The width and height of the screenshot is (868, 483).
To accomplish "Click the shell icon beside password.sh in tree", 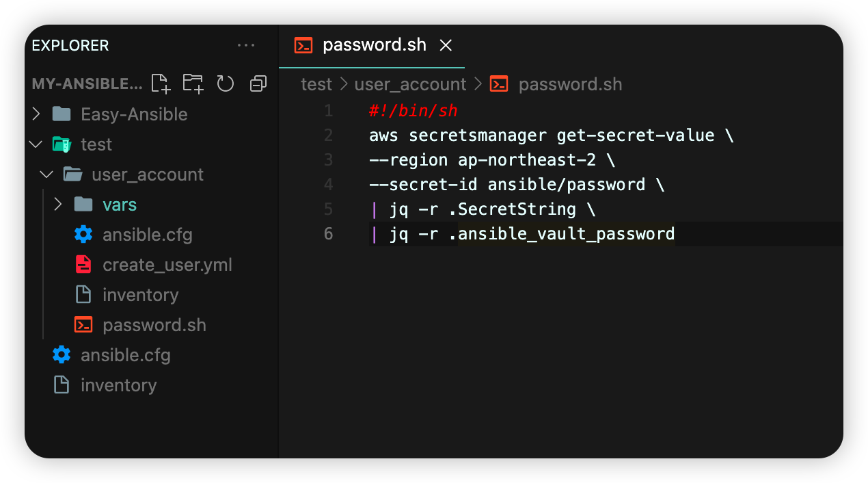I will 83,324.
